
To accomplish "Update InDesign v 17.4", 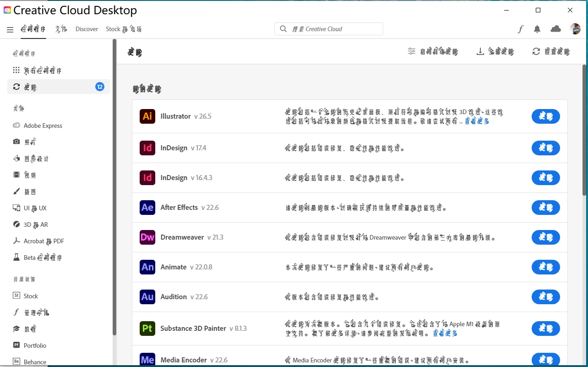I will point(545,148).
